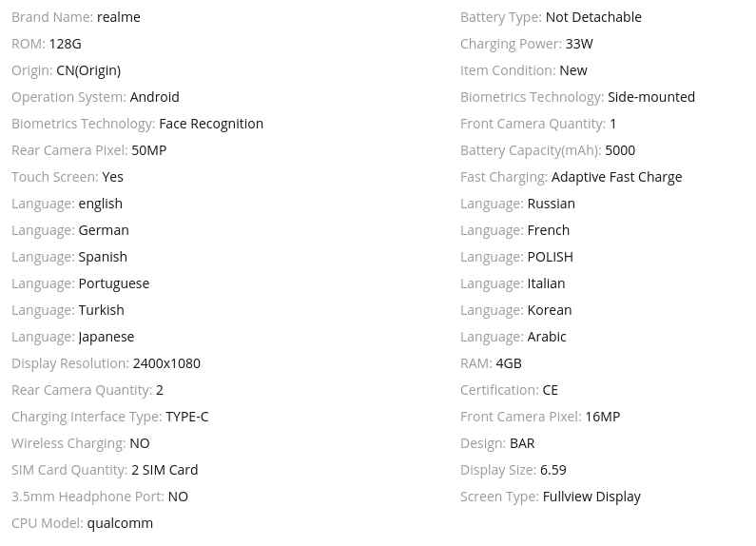
Task: Select the Not Detachable battery type value
Action: [593, 17]
